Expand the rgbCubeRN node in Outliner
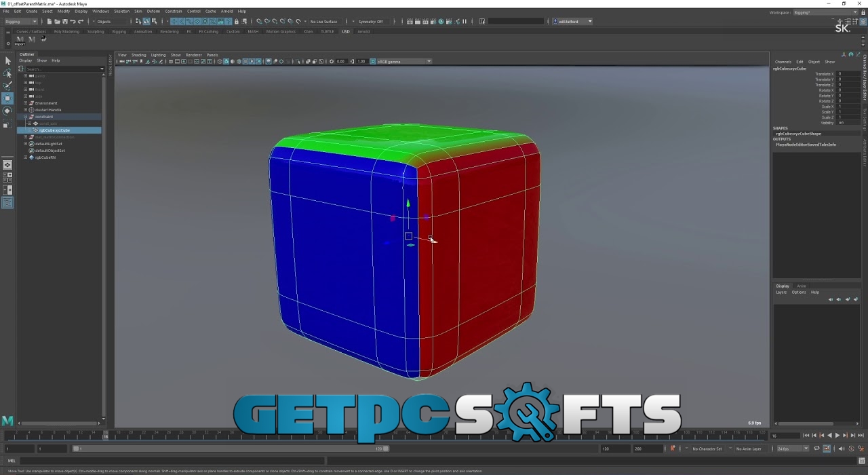 tap(26, 157)
